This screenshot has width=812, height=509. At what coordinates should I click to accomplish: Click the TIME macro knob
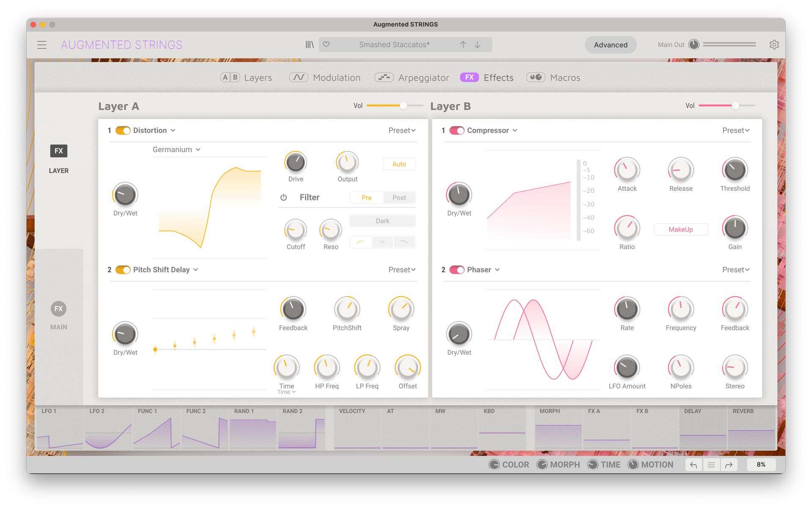click(593, 465)
